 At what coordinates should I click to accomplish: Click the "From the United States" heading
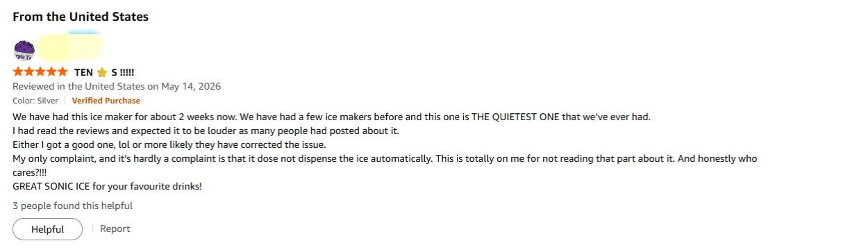[81, 17]
